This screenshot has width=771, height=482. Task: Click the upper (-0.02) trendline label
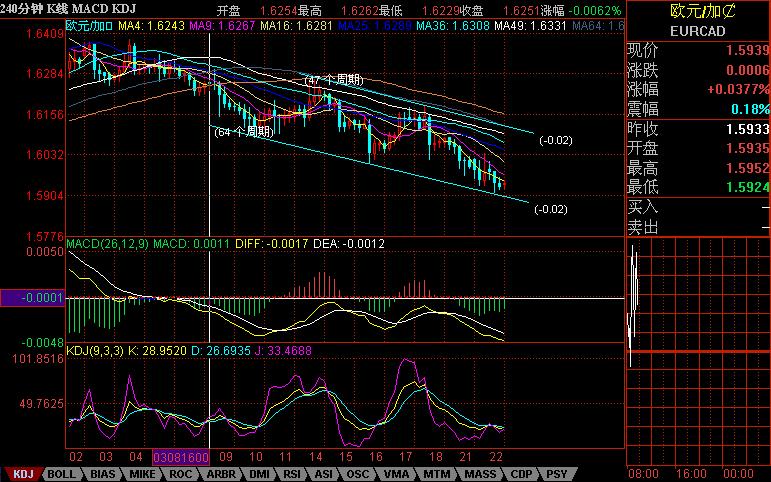(x=556, y=141)
